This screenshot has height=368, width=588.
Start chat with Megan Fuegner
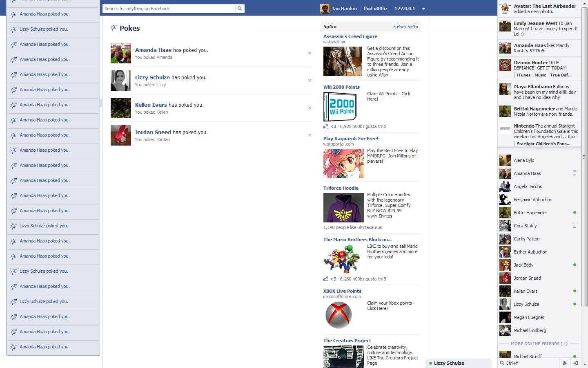coord(539,317)
